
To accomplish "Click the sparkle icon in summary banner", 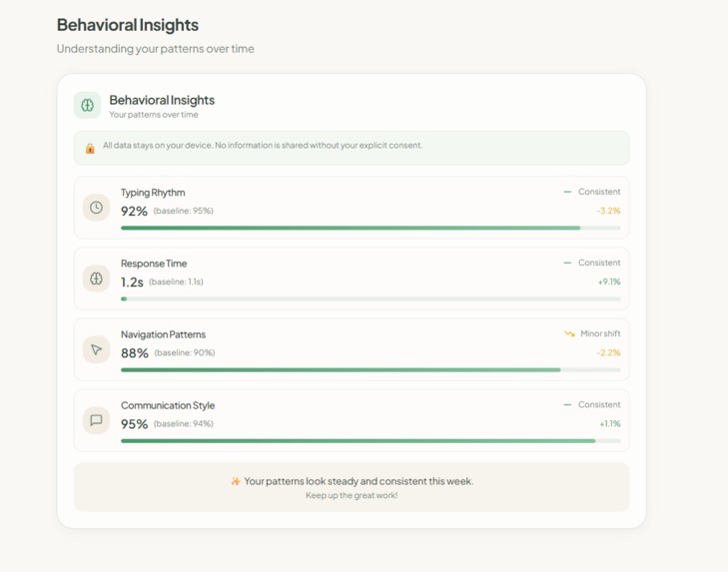I will point(236,481).
